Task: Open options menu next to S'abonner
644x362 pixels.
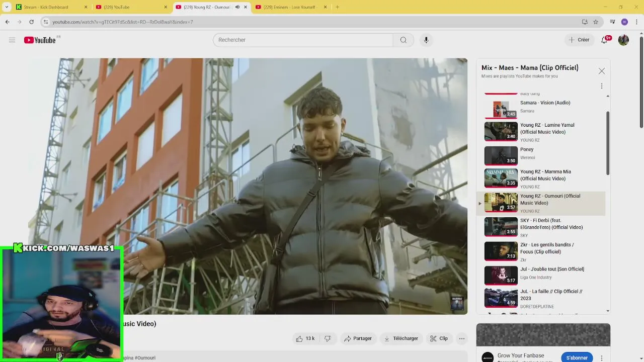Action: point(602,358)
